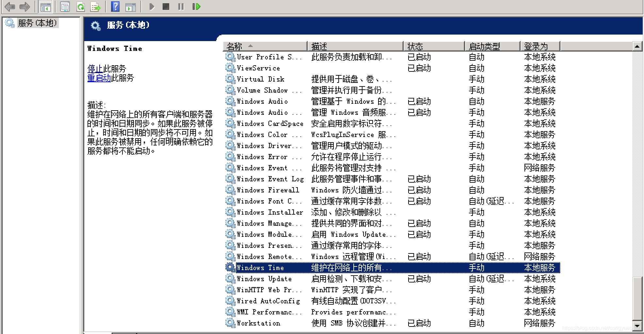Select 服务(本地) in the console tree
Viewport: 644px width, 334px height.
pos(38,23)
